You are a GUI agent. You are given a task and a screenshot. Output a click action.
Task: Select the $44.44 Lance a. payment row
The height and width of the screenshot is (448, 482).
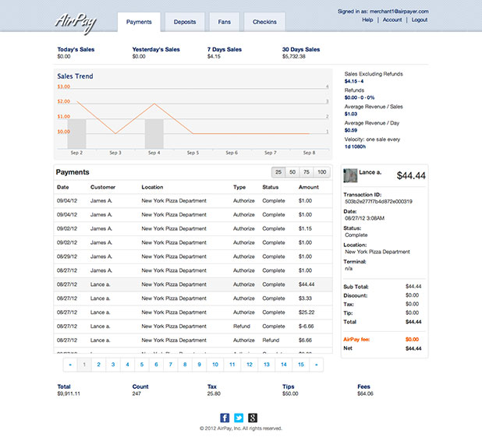click(x=193, y=284)
